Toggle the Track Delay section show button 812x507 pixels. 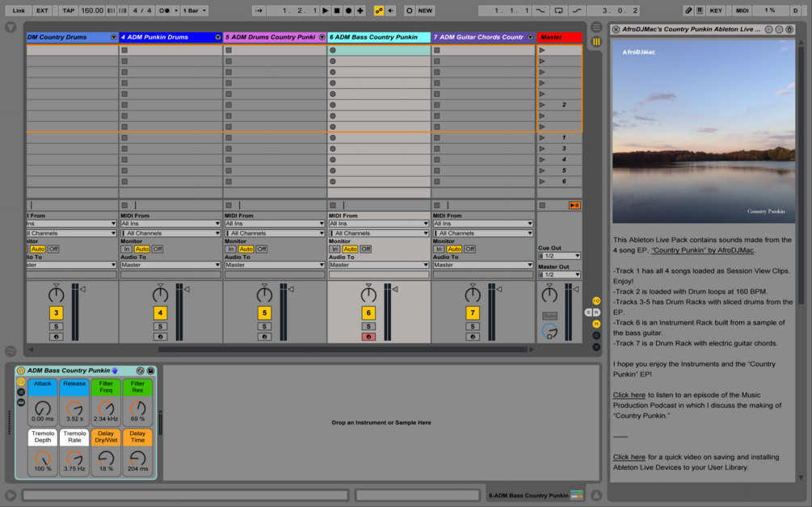pos(596,335)
